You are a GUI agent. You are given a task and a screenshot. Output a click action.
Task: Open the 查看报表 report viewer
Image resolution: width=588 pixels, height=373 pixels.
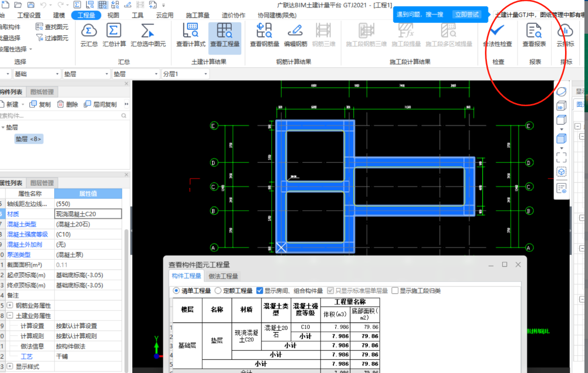point(534,35)
